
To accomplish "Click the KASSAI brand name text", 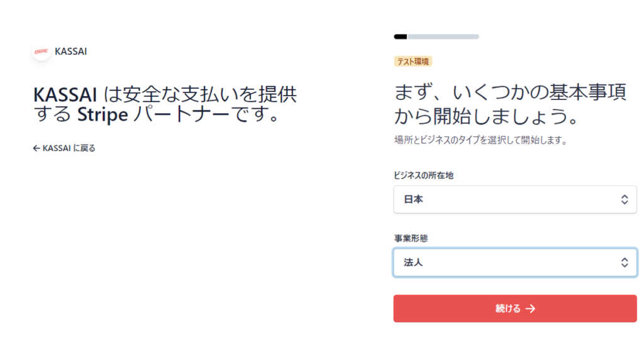I will coord(70,52).
